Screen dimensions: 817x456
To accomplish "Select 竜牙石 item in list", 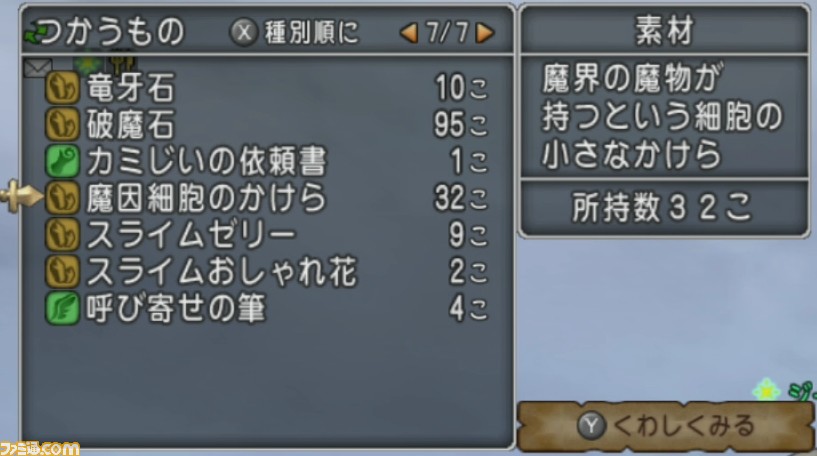I will click(x=267, y=88).
